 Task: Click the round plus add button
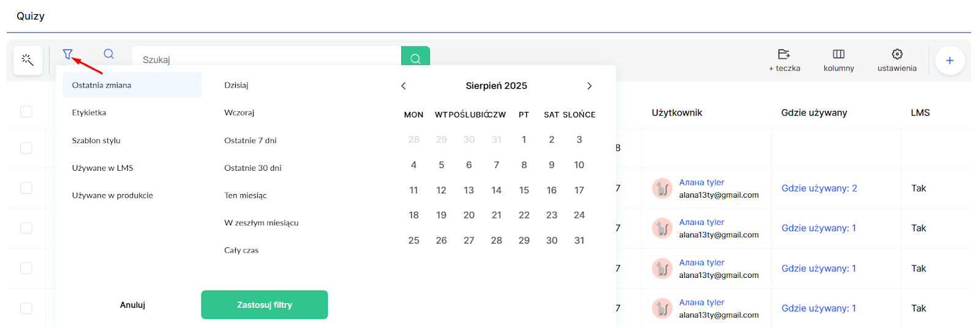(949, 61)
